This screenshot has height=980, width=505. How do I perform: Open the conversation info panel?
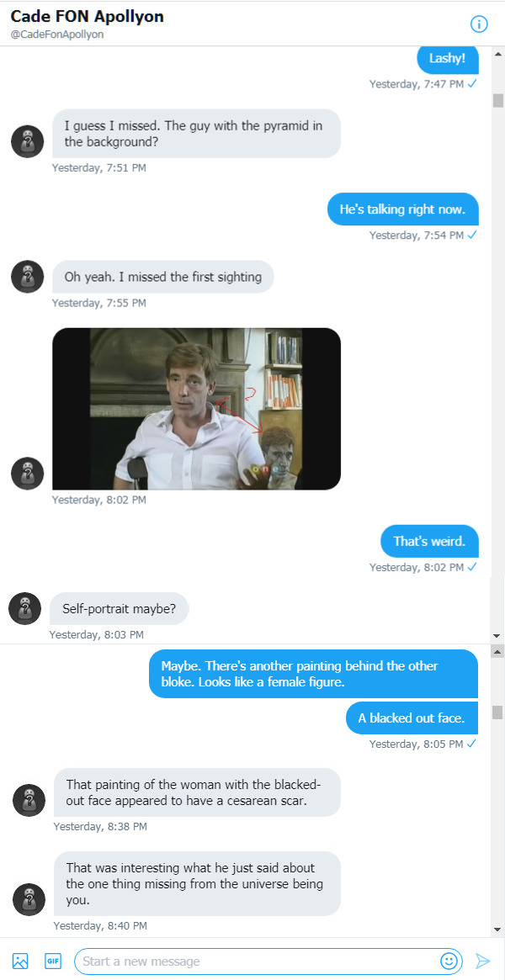point(479,24)
